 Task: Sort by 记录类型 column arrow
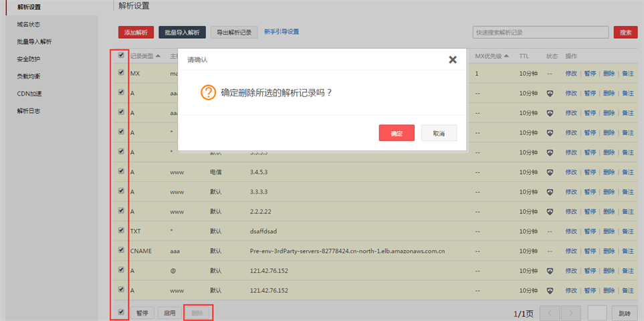tap(158, 56)
